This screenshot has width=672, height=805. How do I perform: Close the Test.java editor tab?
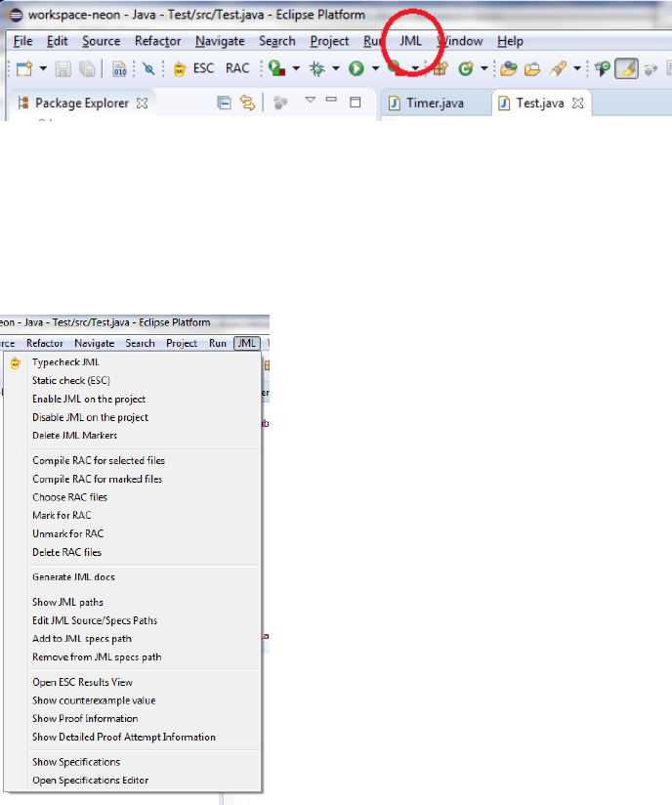coord(578,104)
